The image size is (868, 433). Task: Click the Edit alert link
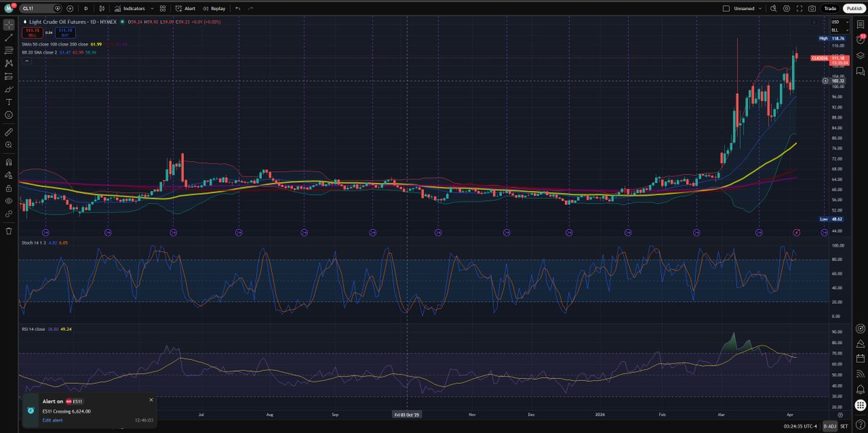tap(51, 420)
